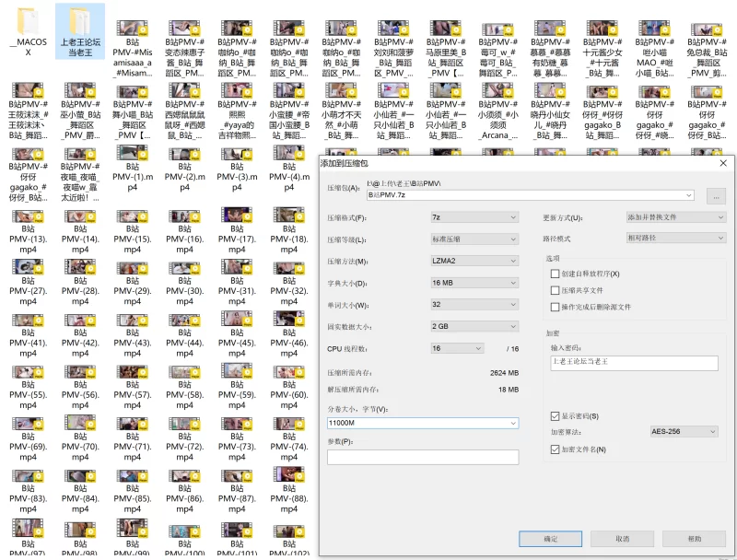Click the file name B站PMV-(69).mp4

pyautogui.click(x=28, y=447)
